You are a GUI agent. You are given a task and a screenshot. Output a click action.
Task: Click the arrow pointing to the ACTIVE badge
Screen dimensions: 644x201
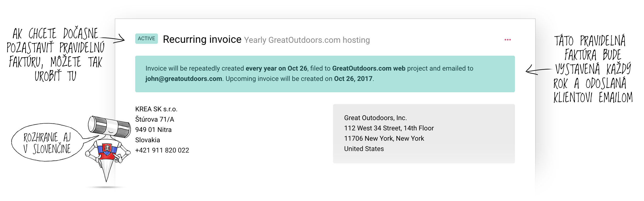pyautogui.click(x=113, y=39)
